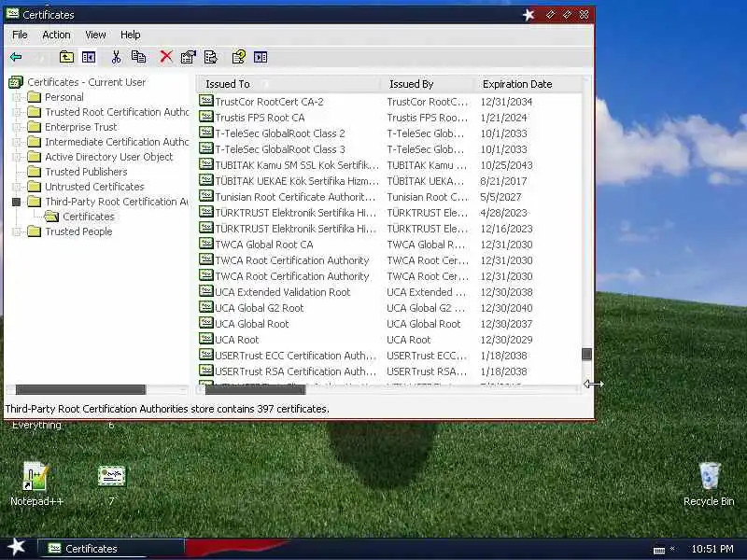Sort by Issued To column header
Image resolution: width=747 pixels, height=560 pixels.
coord(289,84)
